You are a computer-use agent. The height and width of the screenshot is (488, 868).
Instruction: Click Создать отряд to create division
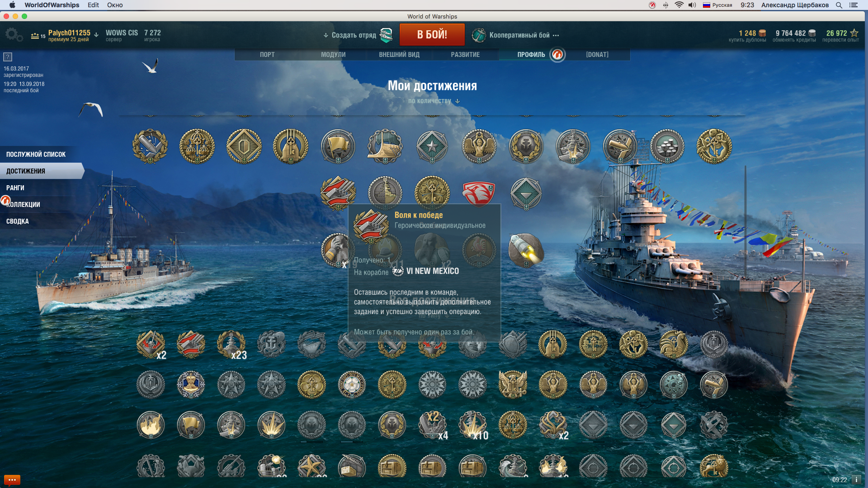[354, 35]
